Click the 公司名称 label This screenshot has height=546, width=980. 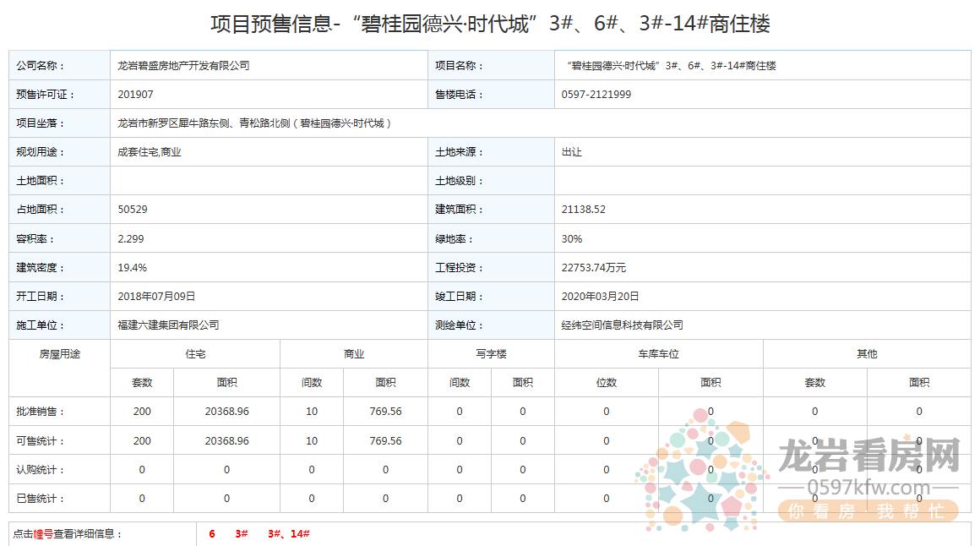tap(40, 66)
